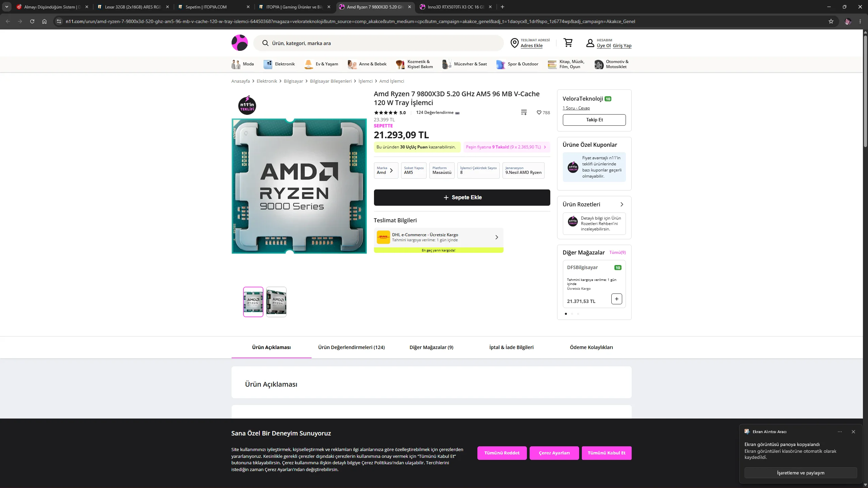Reload the page
The image size is (868, 488).
click(32, 21)
